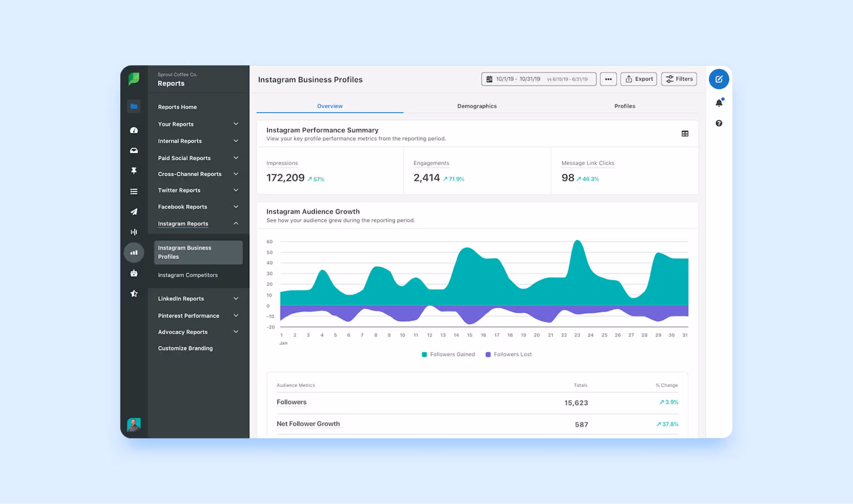Click the bot automation icon in sidebar

click(134, 273)
